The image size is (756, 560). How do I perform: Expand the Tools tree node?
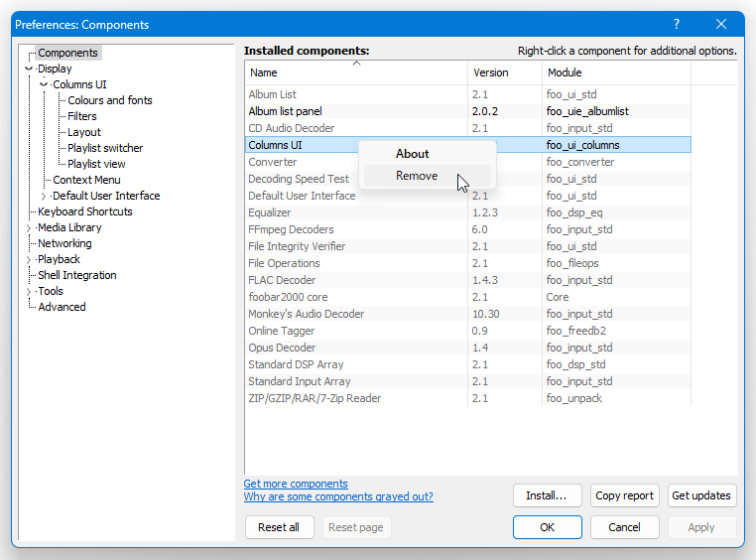coord(29,292)
